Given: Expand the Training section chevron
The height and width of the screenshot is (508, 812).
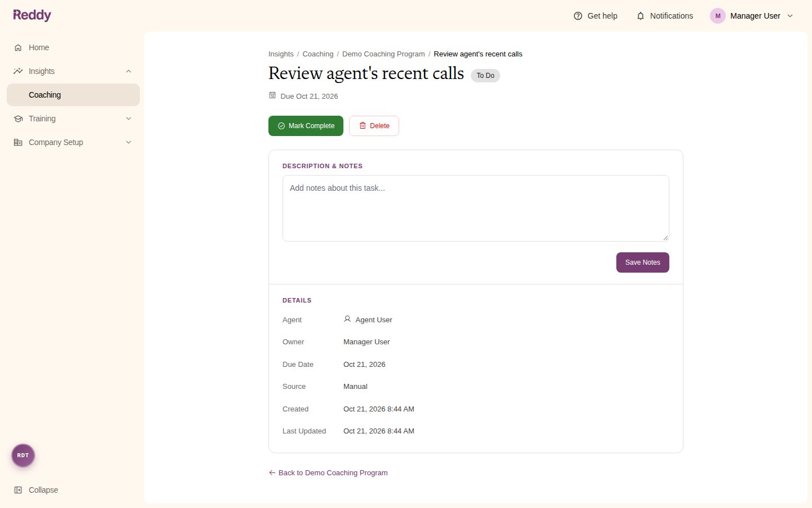Looking at the screenshot, I should point(129,119).
